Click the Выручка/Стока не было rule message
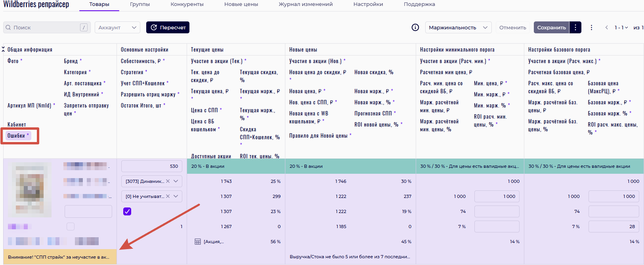The image size is (644, 265). click(x=350, y=257)
